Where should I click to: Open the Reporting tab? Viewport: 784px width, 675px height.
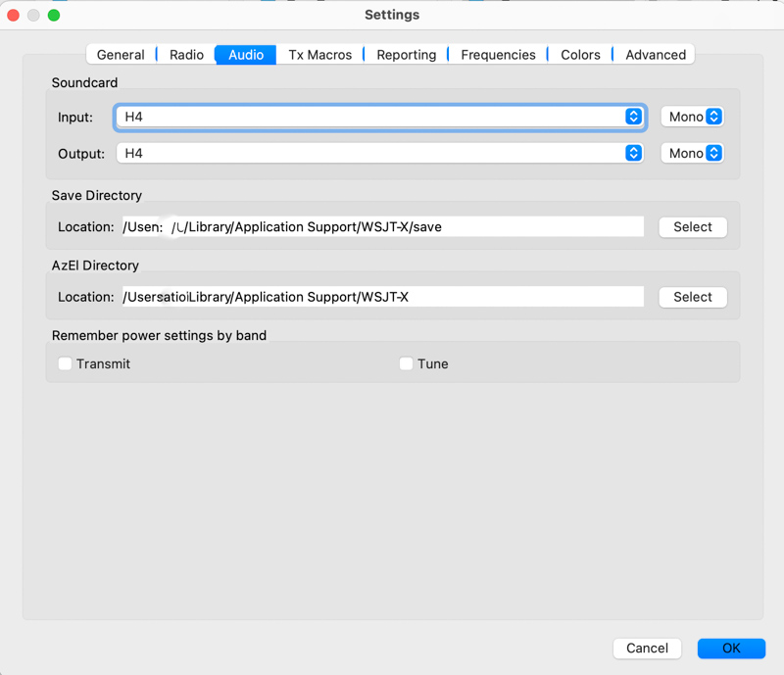click(x=406, y=55)
